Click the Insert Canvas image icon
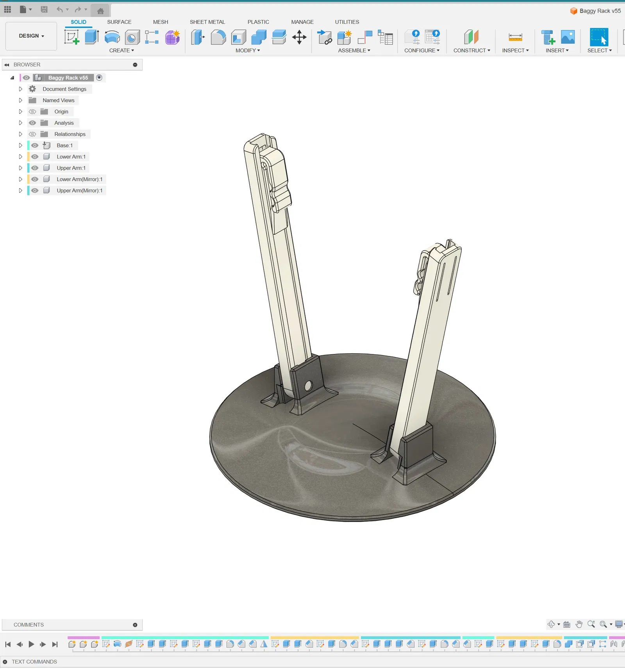The width and height of the screenshot is (625, 672). coord(568,38)
